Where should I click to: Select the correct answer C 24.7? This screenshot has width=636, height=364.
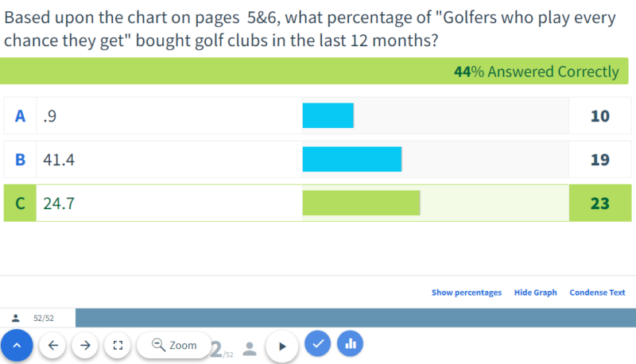pos(317,203)
